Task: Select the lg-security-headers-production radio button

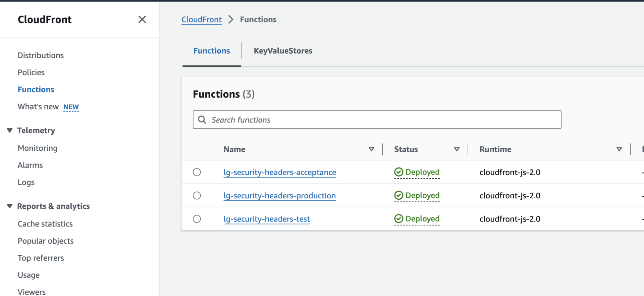Action: point(197,196)
